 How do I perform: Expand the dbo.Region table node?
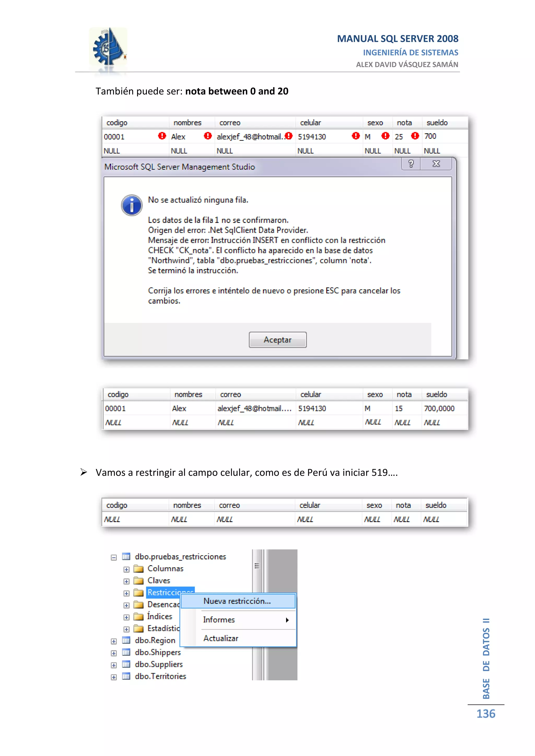pyautogui.click(x=114, y=641)
